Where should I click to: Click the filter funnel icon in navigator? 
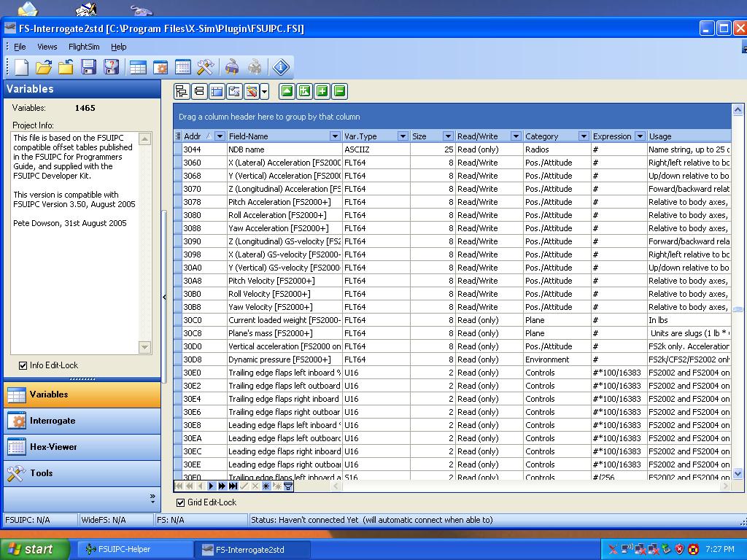click(288, 486)
